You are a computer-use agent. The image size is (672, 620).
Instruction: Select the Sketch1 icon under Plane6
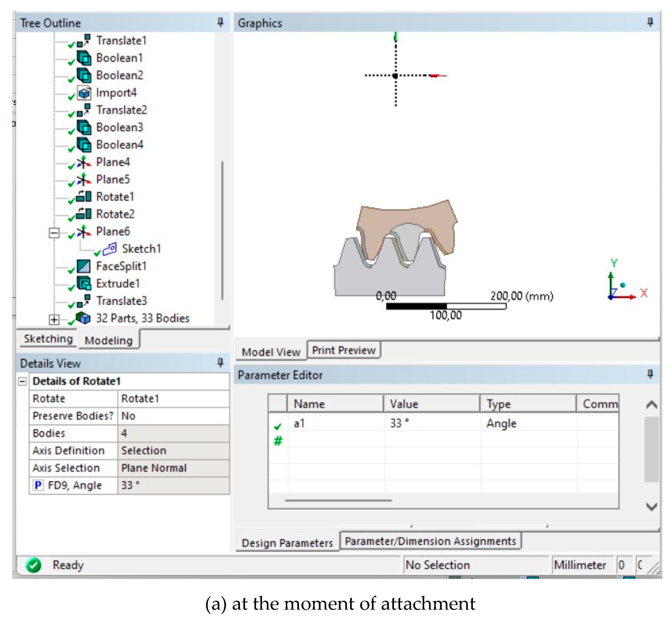tap(110, 249)
